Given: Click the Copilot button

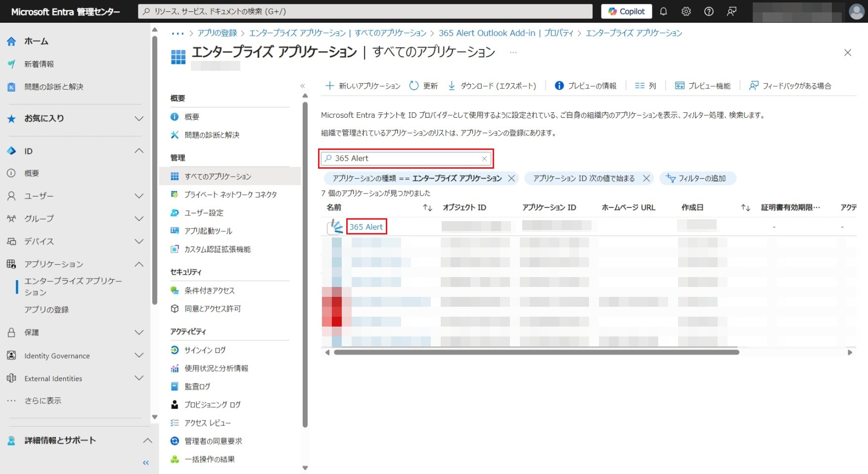Looking at the screenshot, I should [626, 11].
